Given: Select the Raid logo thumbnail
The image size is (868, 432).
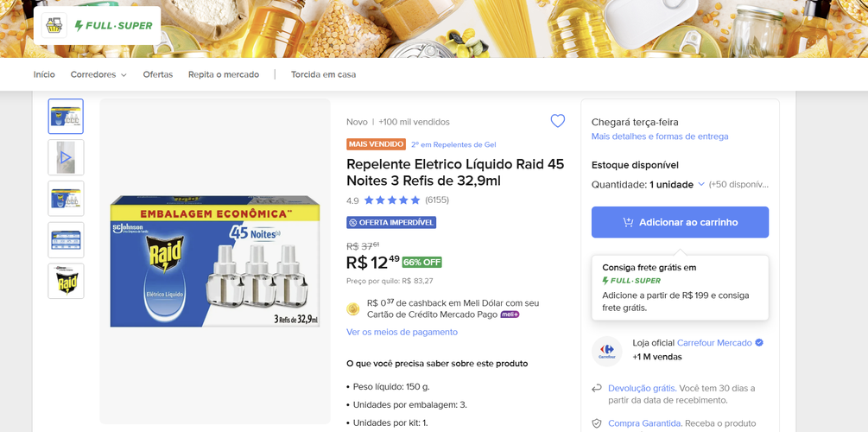Looking at the screenshot, I should [66, 281].
